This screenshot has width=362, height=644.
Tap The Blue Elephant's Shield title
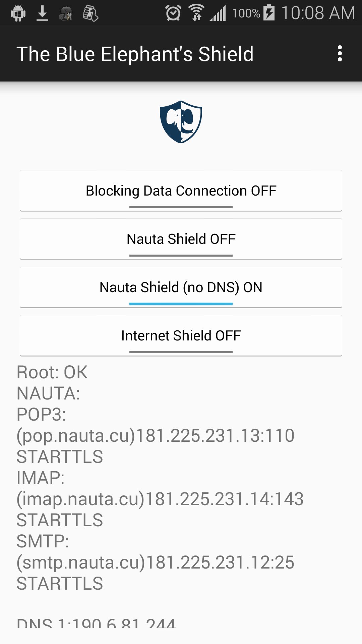pyautogui.click(x=135, y=54)
